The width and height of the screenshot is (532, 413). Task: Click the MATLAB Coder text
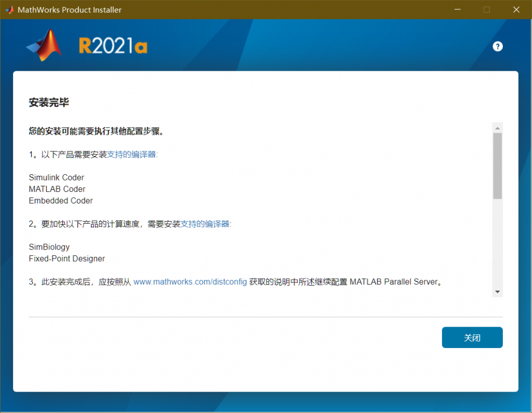pos(57,189)
